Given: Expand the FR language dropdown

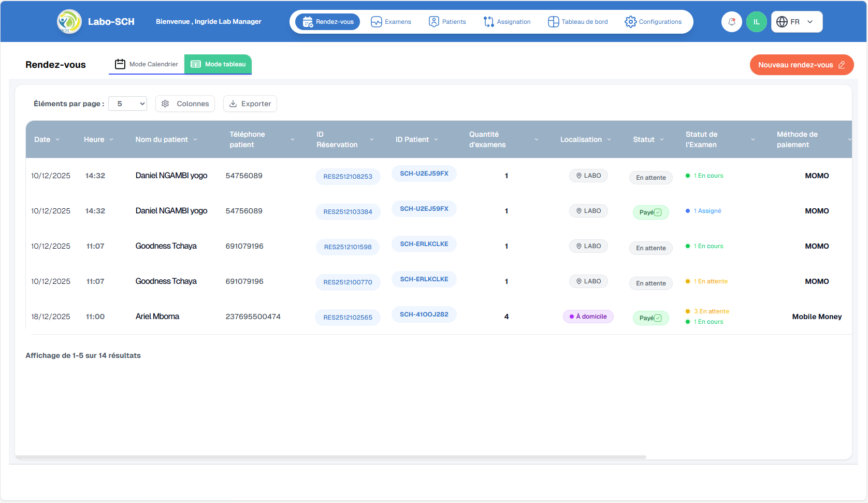Looking at the screenshot, I should click(x=797, y=22).
